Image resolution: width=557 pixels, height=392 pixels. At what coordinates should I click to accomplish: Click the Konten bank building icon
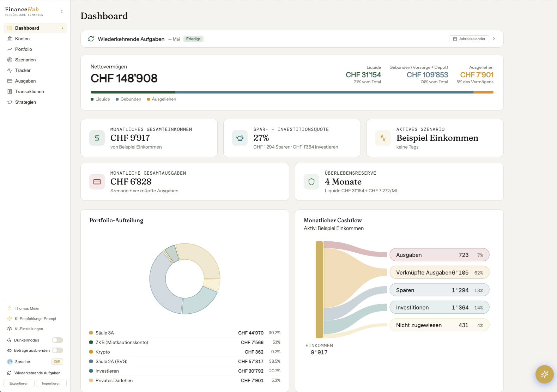tap(10, 39)
